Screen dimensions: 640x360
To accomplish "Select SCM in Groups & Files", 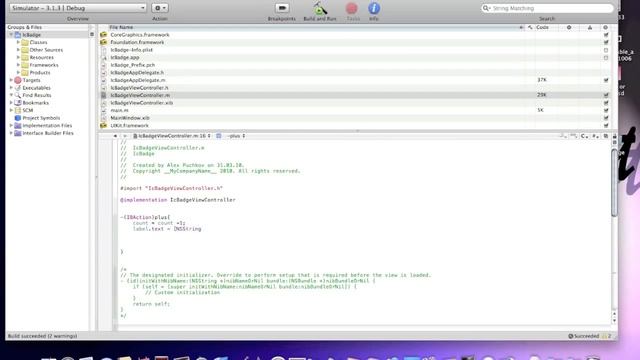I will click(x=28, y=110).
